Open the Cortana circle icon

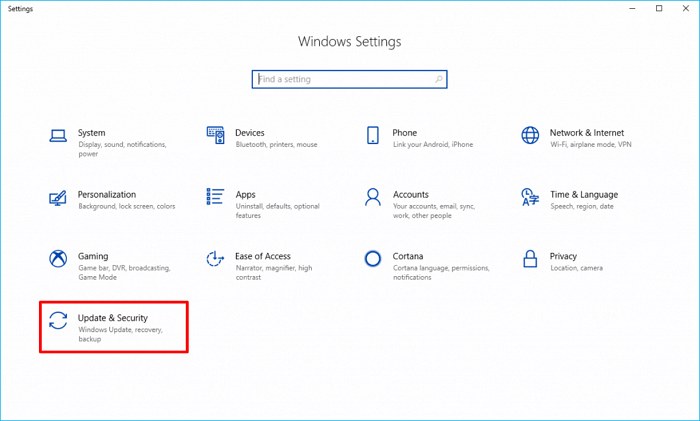pos(373,258)
